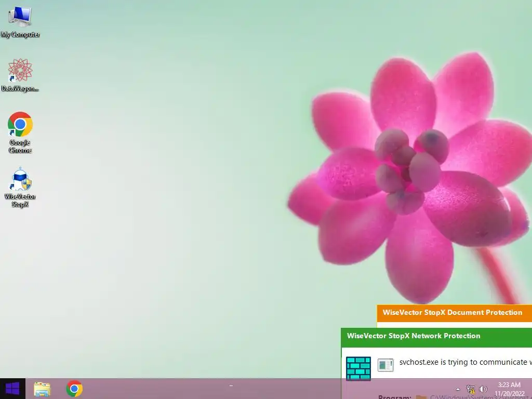Open File Explorer from the taskbar
The width and height of the screenshot is (532, 399).
point(42,389)
